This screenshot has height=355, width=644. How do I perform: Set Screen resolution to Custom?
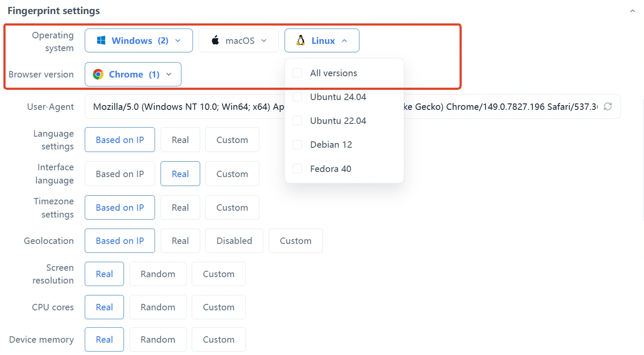[x=218, y=274]
